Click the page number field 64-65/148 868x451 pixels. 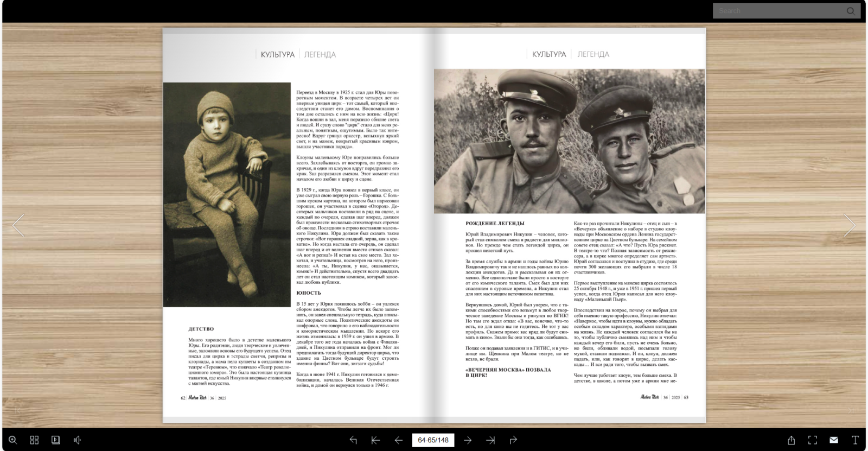pyautogui.click(x=433, y=440)
